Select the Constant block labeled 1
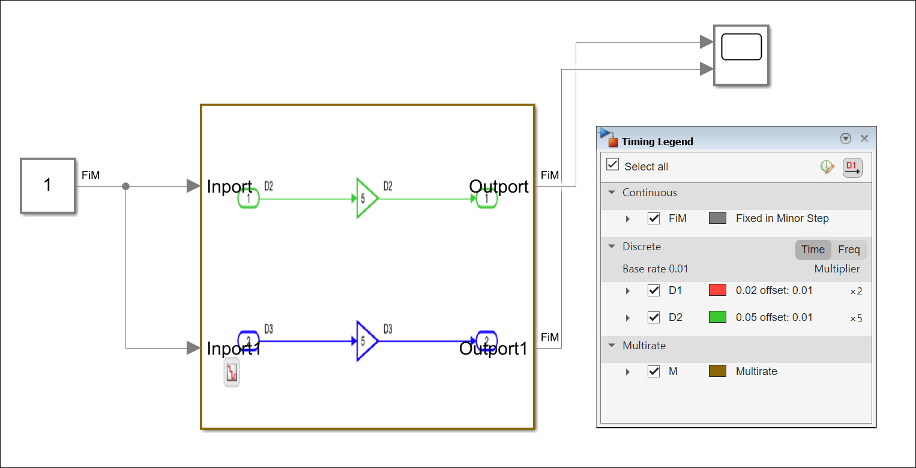 (48, 186)
